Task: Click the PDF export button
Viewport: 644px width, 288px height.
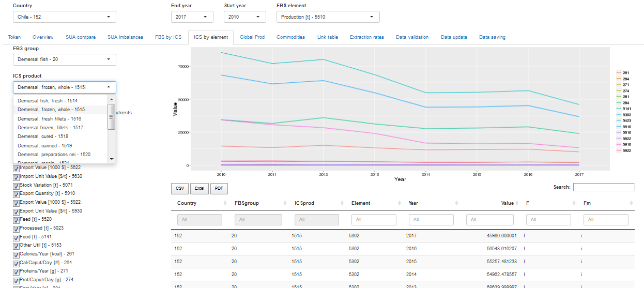Action: pos(219,189)
